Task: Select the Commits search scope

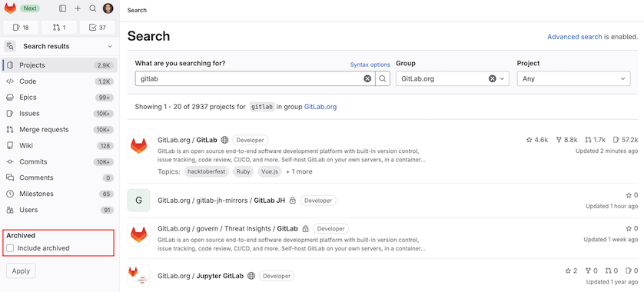Action: (60, 162)
